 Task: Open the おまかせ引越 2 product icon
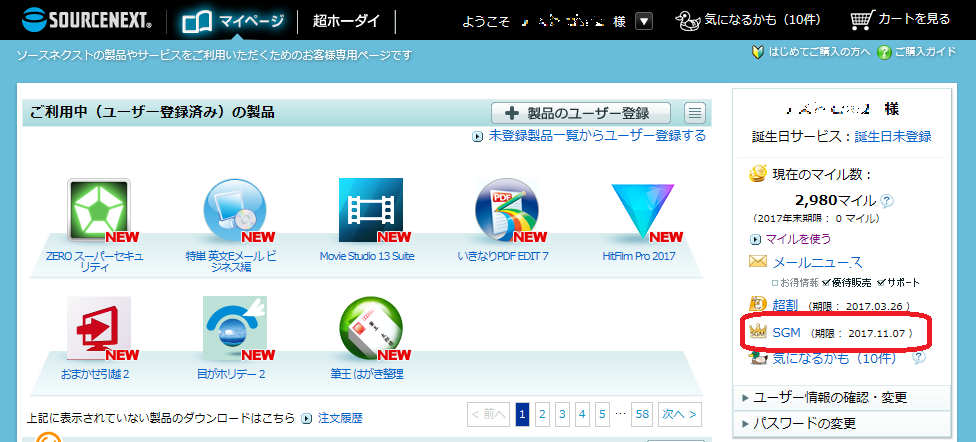99,328
